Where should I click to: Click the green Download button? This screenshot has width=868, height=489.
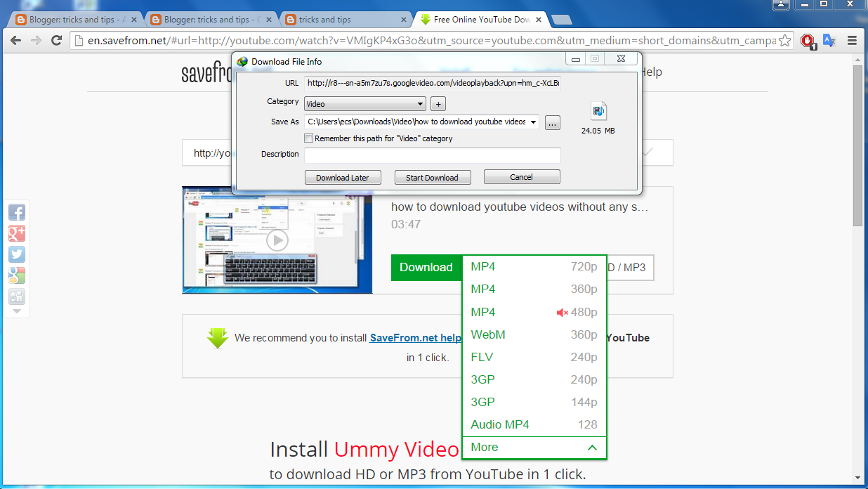(x=426, y=268)
